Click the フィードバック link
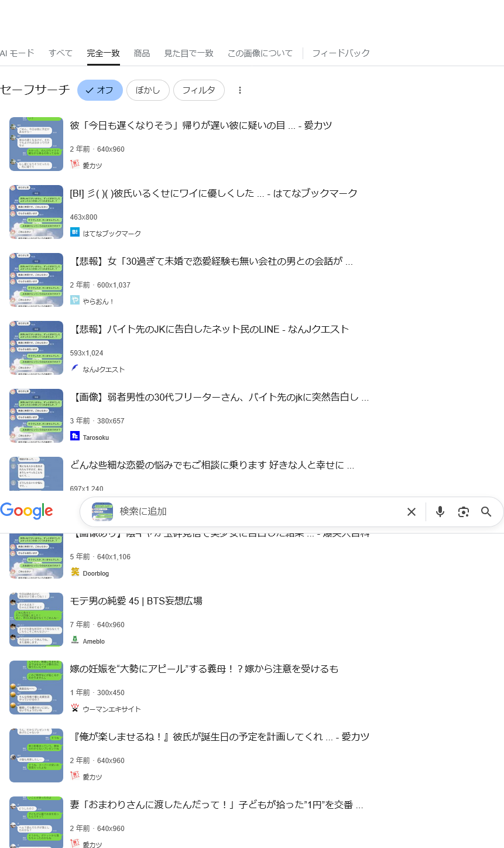 click(341, 53)
